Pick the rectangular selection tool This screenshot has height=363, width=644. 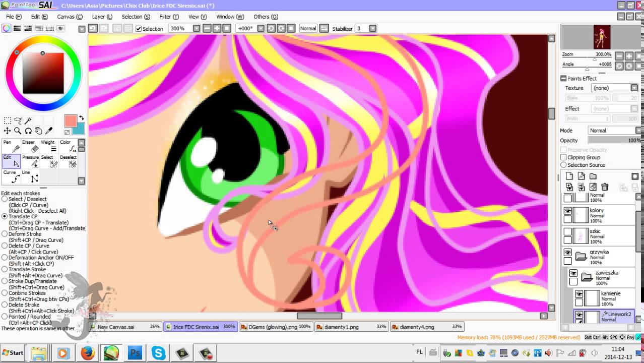(8, 120)
